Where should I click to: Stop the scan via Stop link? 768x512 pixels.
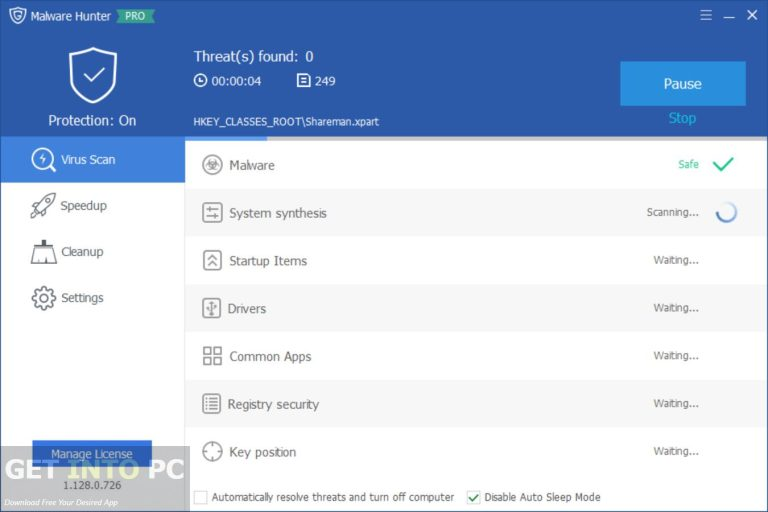(x=682, y=118)
